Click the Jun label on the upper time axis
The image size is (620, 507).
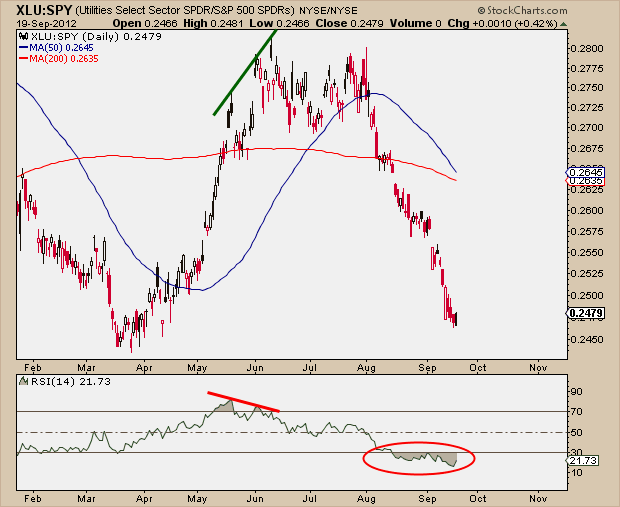tap(255, 368)
